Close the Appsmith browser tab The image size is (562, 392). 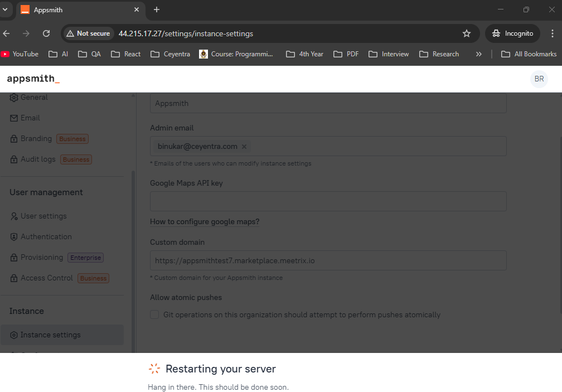point(137,9)
